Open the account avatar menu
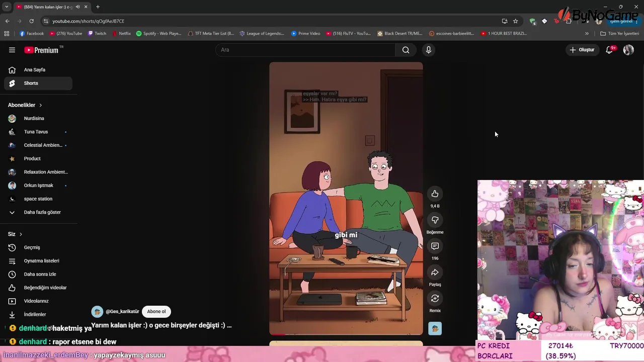This screenshot has width=644, height=362. coord(628,50)
